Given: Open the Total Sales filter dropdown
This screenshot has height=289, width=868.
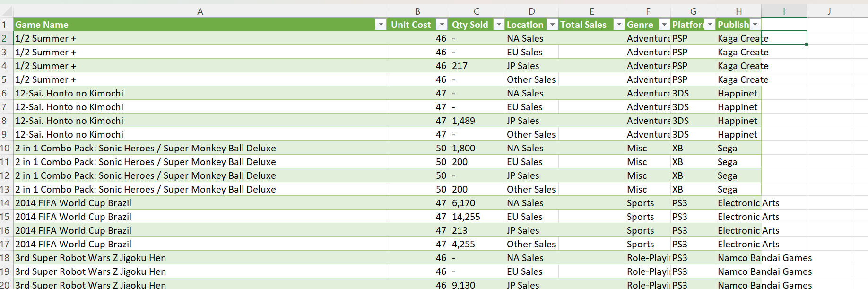Looking at the screenshot, I should [619, 24].
